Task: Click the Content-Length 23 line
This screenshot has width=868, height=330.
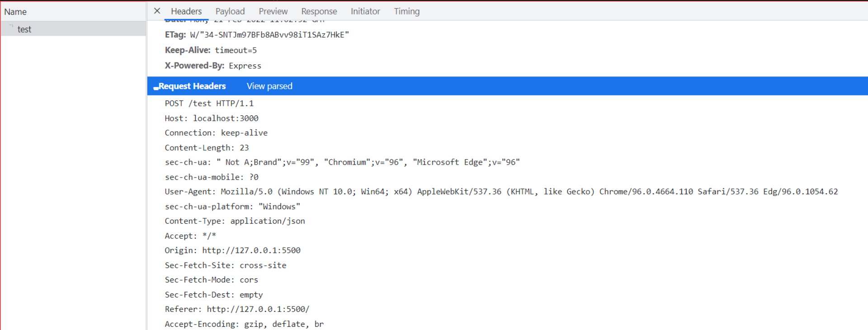Action: coord(207,148)
